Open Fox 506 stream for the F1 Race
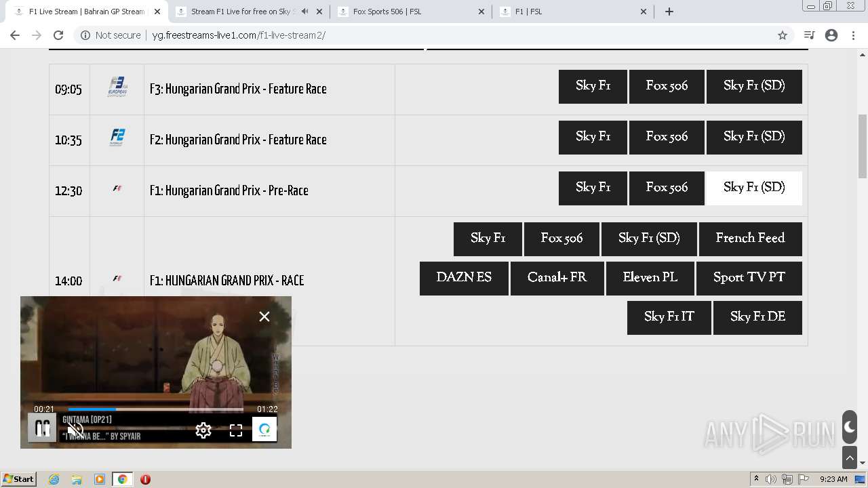The image size is (868, 488). (x=561, y=239)
